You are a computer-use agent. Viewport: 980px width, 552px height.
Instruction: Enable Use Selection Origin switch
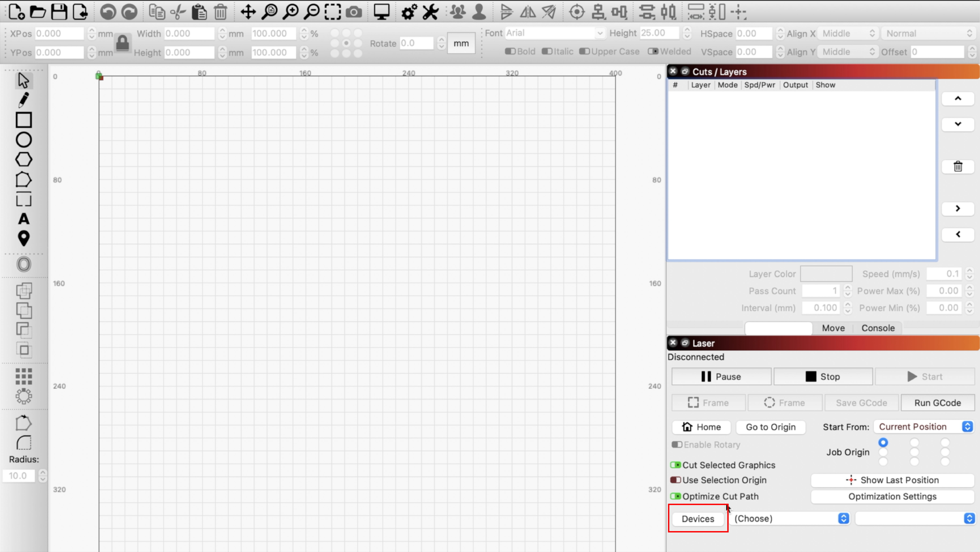[x=676, y=480]
